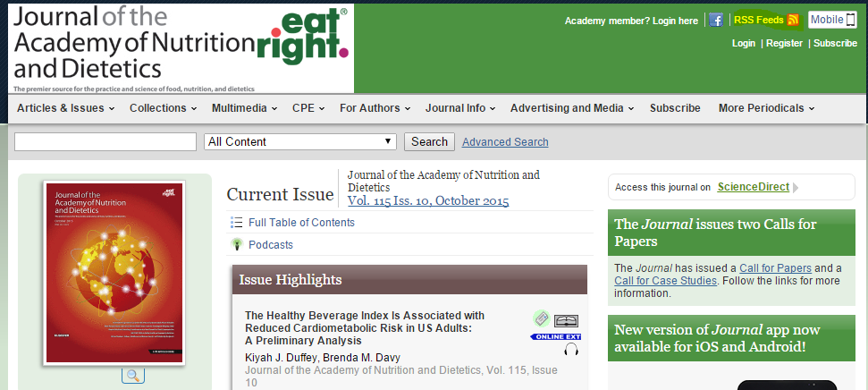Open the Multimedia dropdown menu
Screen dimensions: 868x390
pyautogui.click(x=245, y=108)
